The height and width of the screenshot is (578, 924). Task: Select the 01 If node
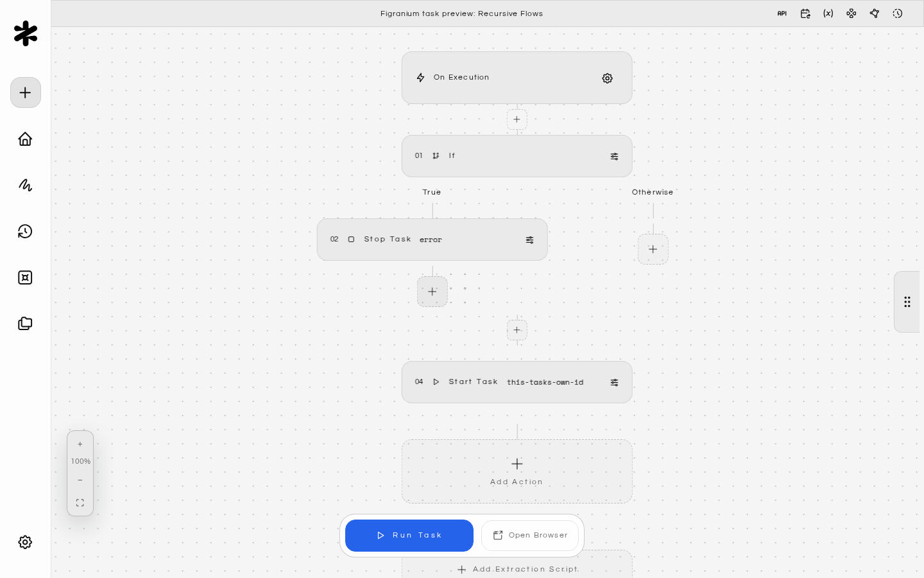pyautogui.click(x=517, y=156)
